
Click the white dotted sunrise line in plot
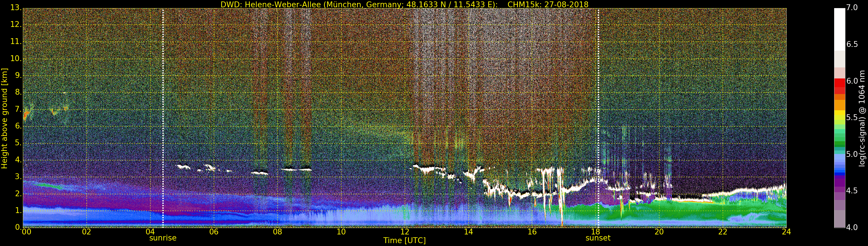pos(163,118)
